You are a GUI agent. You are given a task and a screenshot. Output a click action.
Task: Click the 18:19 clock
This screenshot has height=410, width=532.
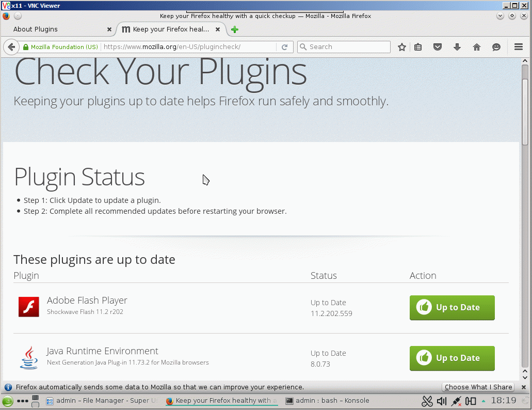[x=504, y=401]
